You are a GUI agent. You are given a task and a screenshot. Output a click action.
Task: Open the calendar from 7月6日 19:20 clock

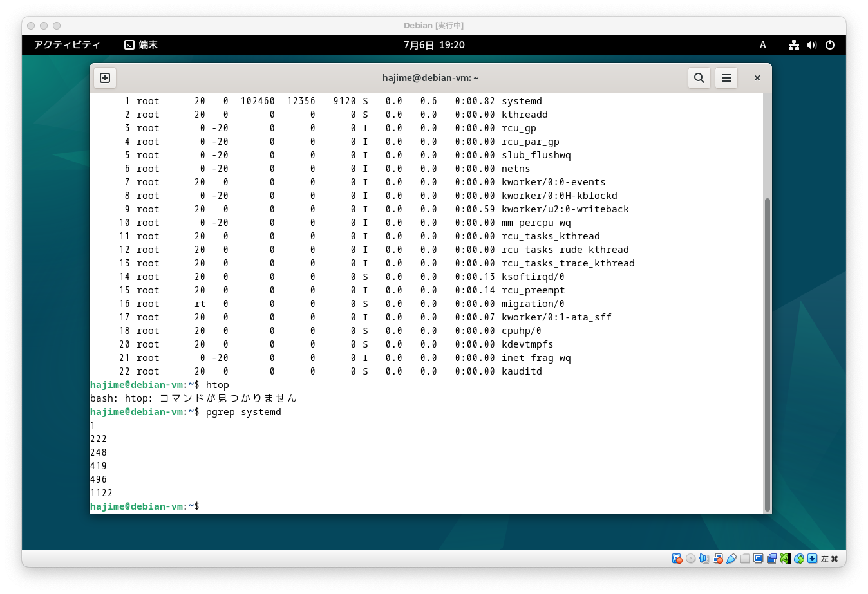(434, 45)
